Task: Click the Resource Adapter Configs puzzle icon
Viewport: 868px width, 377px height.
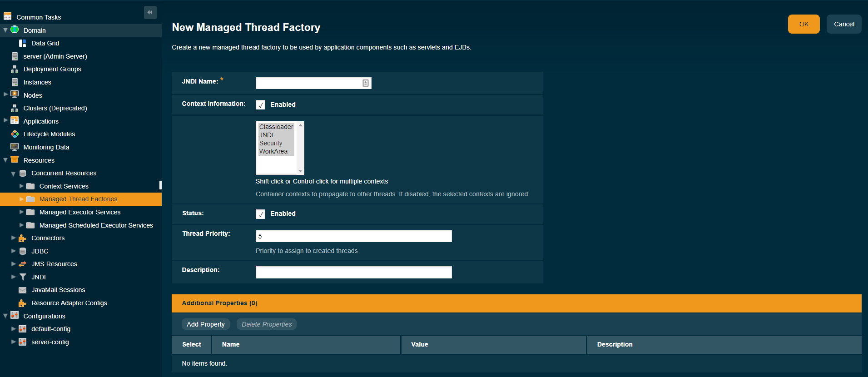Action: pyautogui.click(x=22, y=303)
